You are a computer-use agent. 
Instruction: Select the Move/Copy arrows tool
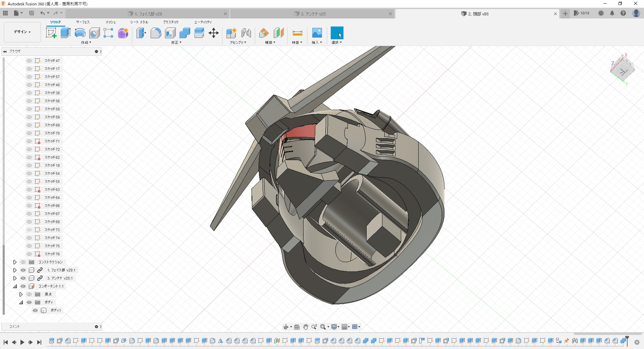coord(214,33)
